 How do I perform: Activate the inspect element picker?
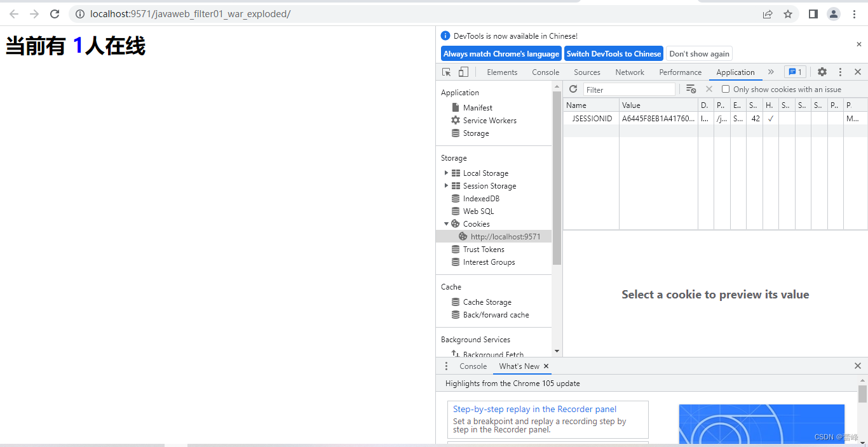[x=447, y=72]
